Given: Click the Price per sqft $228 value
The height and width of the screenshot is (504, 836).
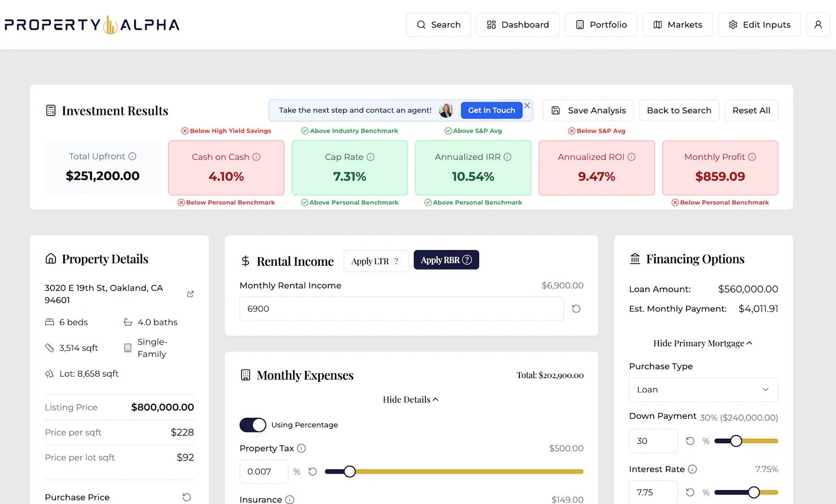Looking at the screenshot, I should pos(182,432).
